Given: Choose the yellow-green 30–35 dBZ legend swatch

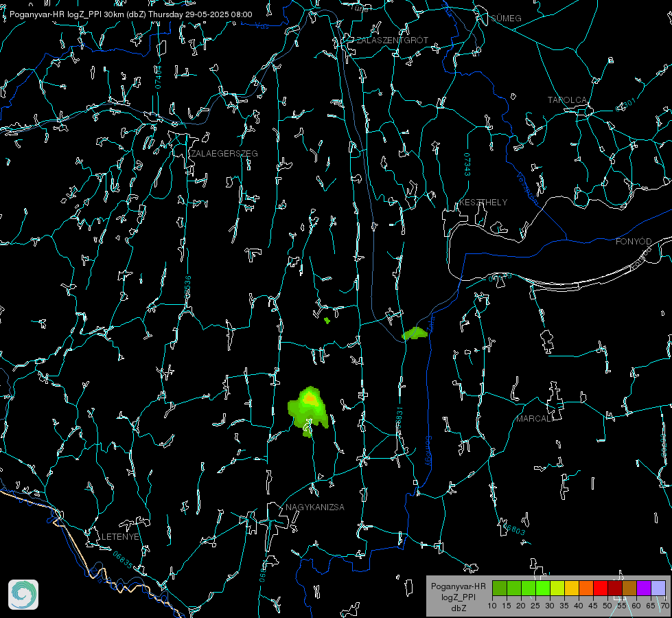Looking at the screenshot, I should pos(557,588).
